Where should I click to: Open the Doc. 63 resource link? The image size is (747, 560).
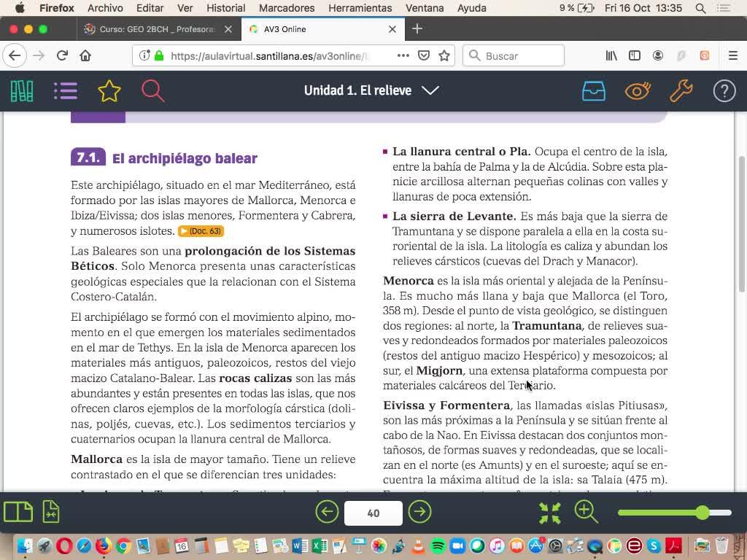coord(201,231)
